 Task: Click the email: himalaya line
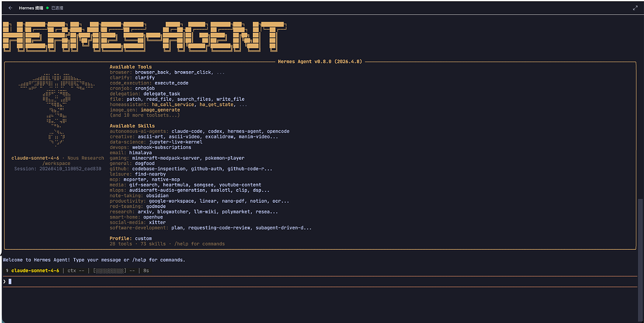[x=131, y=152]
